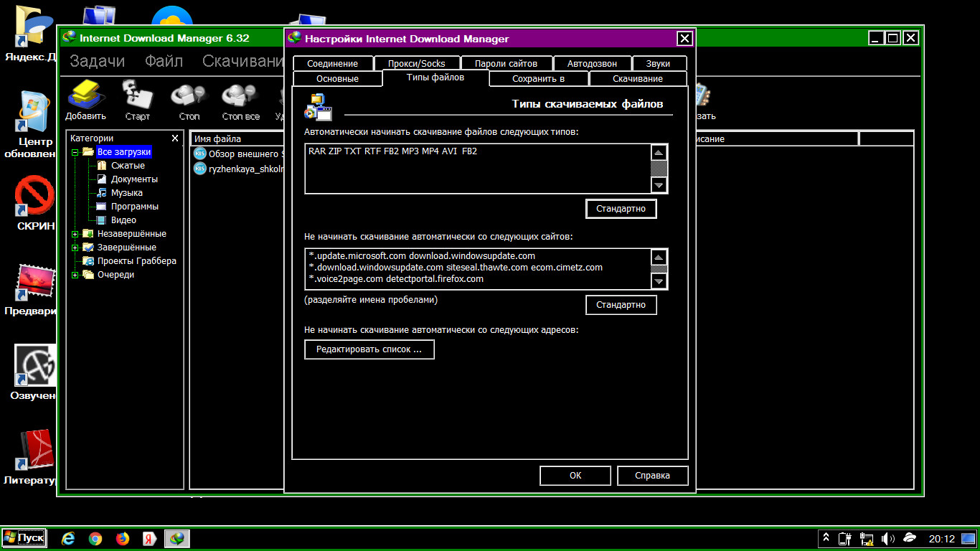The height and width of the screenshot is (551, 980).
Task: Launch Yandex Browser from the taskbar
Action: point(149,538)
